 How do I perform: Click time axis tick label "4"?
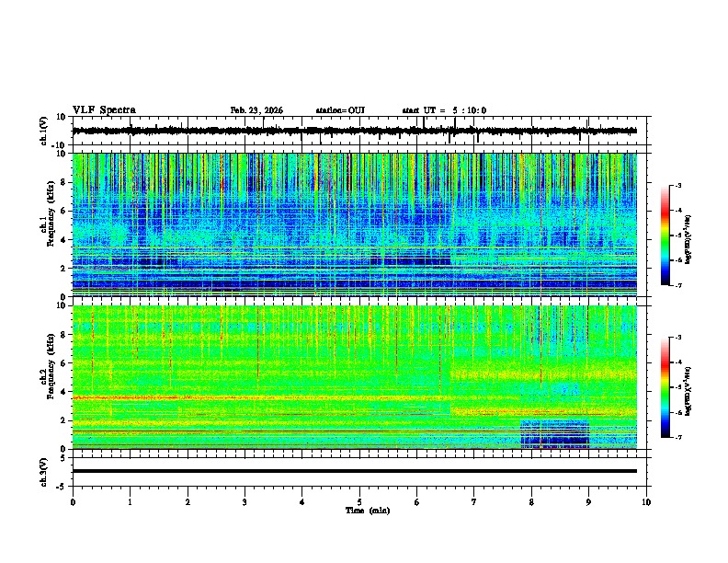click(x=302, y=502)
